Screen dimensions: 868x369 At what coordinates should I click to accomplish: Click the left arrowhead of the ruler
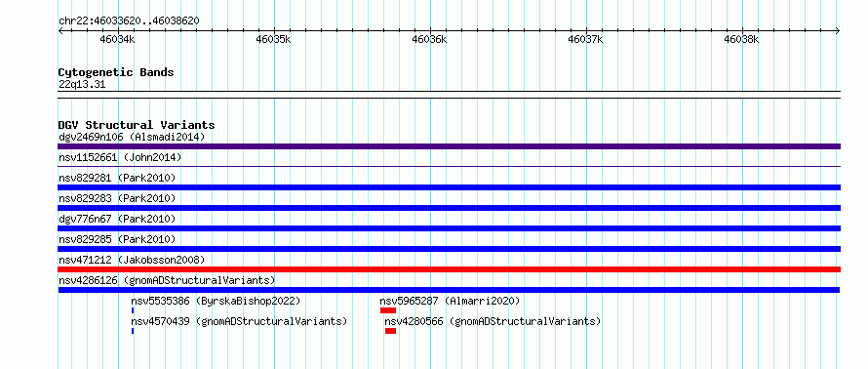coord(60,31)
